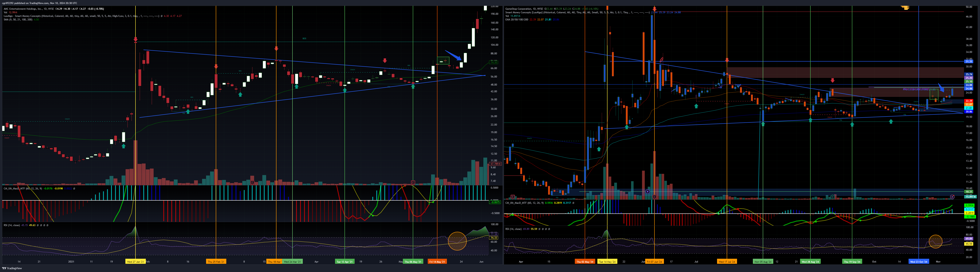This screenshot has height=272, width=980.
Task: Select the Thu 18 Mar date marker
Action: (x=274, y=262)
